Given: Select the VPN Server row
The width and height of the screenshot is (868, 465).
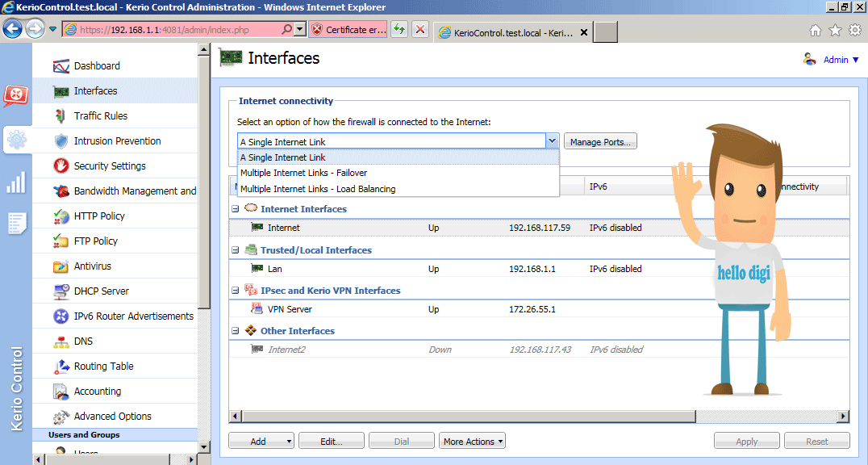Looking at the screenshot, I should tap(539, 309).
